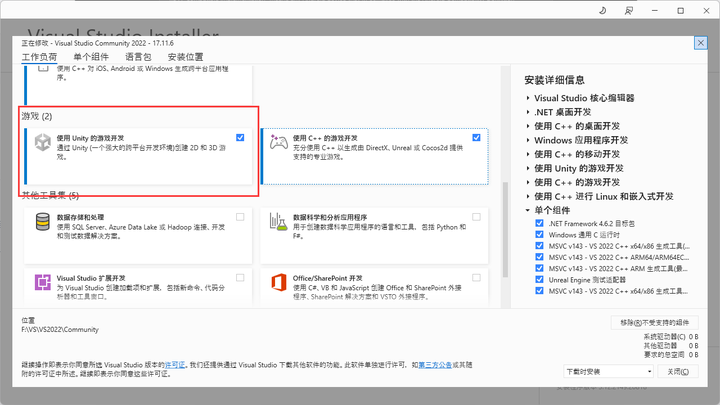The height and width of the screenshot is (405, 720).
Task: Click the data science flask icon
Action: (279, 222)
